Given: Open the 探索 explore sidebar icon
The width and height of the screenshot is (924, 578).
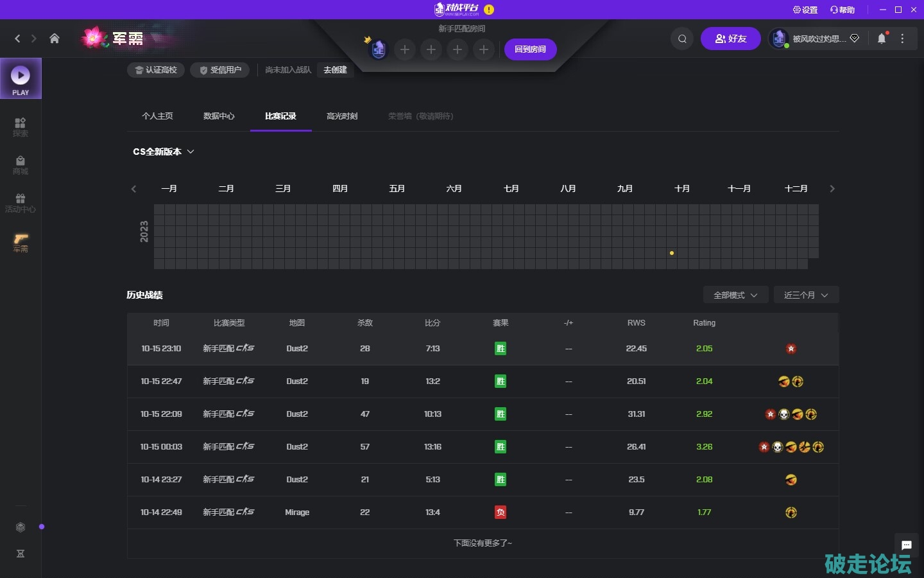Looking at the screenshot, I should point(21,127).
